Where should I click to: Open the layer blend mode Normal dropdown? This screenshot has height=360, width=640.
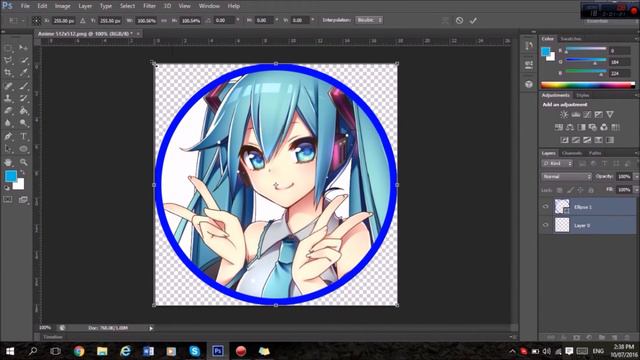point(567,177)
